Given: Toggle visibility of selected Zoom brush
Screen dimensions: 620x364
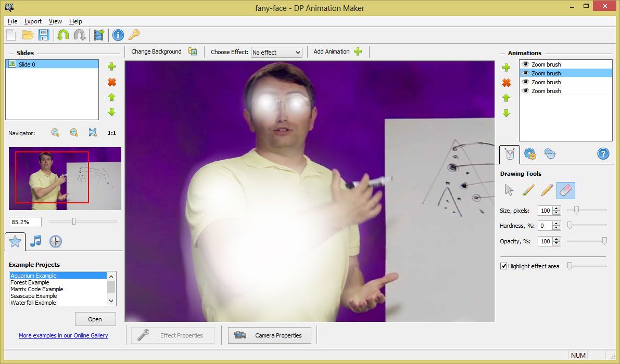Looking at the screenshot, I should 525,73.
